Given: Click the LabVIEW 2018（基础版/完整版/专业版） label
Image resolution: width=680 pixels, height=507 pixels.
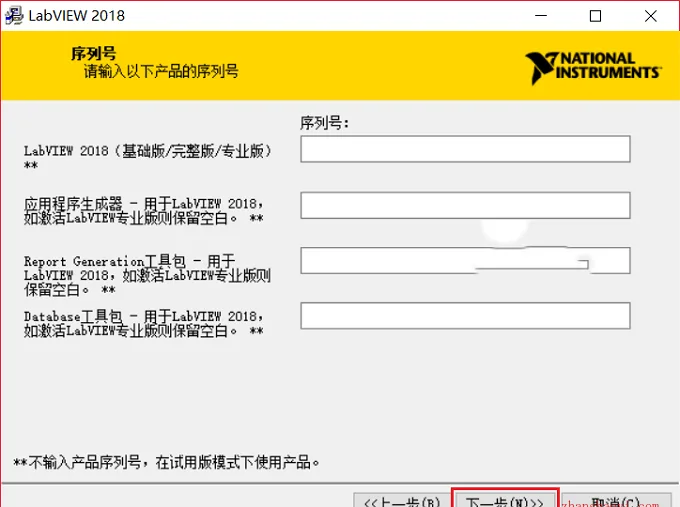Looking at the screenshot, I should point(147,157).
